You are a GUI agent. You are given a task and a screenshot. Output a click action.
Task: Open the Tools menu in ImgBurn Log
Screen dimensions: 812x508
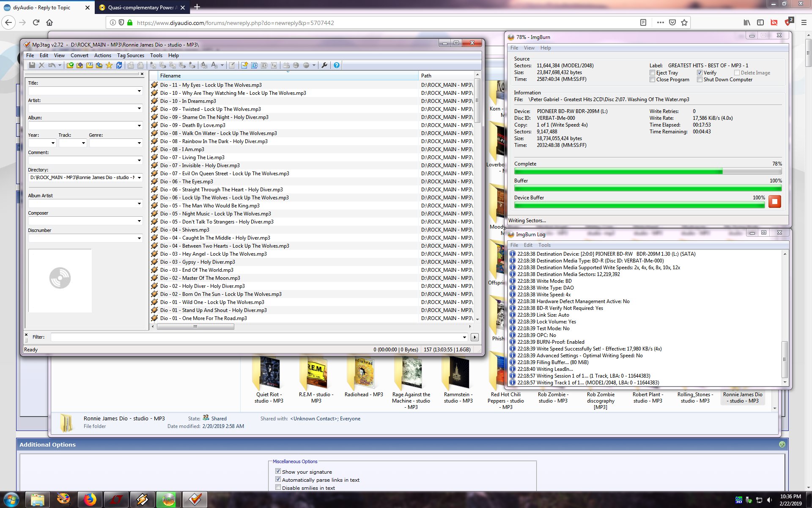pyautogui.click(x=544, y=245)
